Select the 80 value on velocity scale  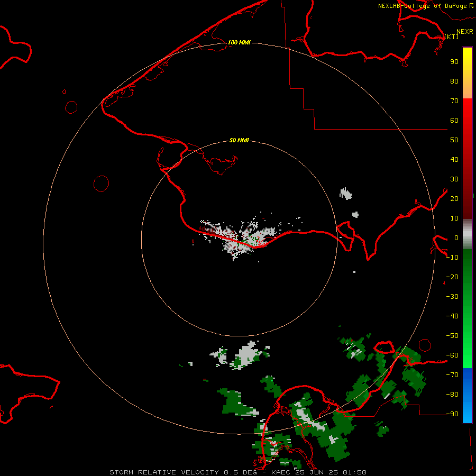[x=454, y=81]
